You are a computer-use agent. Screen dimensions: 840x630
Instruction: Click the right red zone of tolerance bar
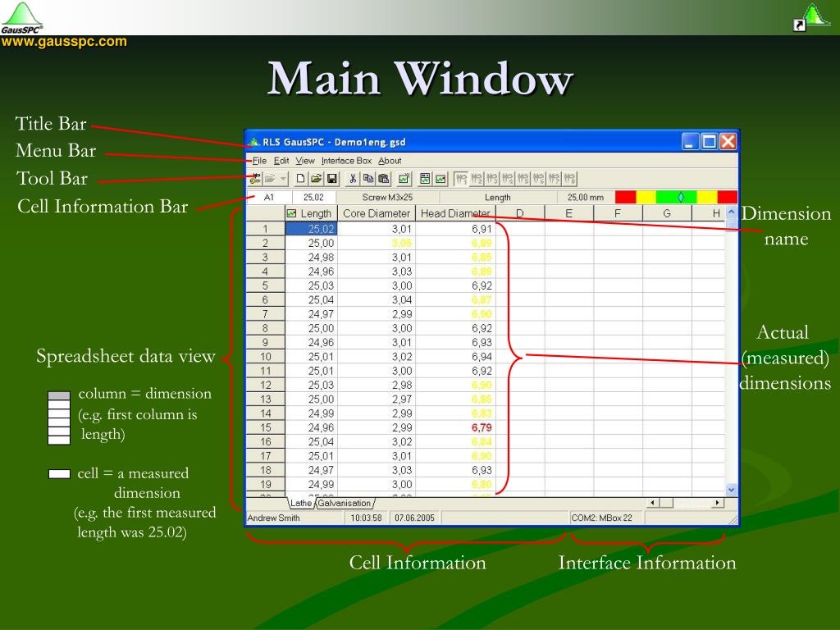(728, 197)
